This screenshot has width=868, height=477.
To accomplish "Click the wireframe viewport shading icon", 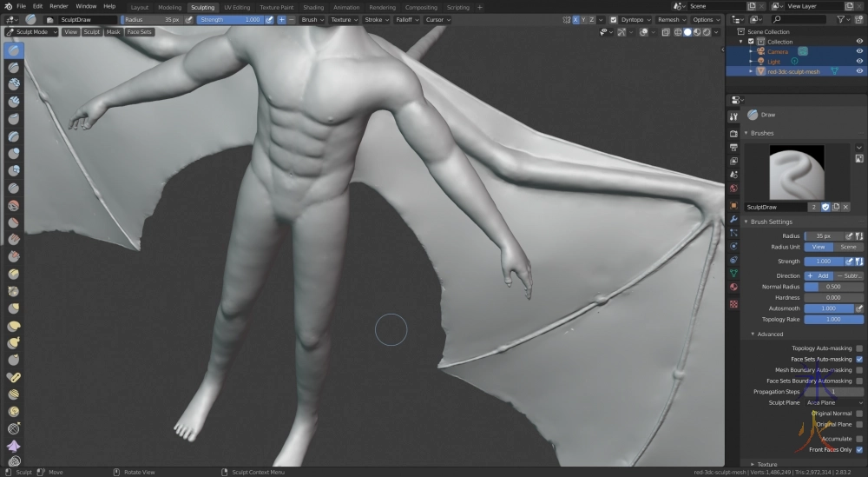I will [677, 32].
